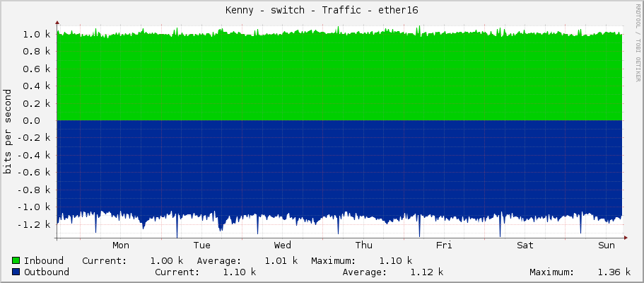644x283 pixels.
Task: Click the Fri label on the time axis
Action: click(444, 246)
